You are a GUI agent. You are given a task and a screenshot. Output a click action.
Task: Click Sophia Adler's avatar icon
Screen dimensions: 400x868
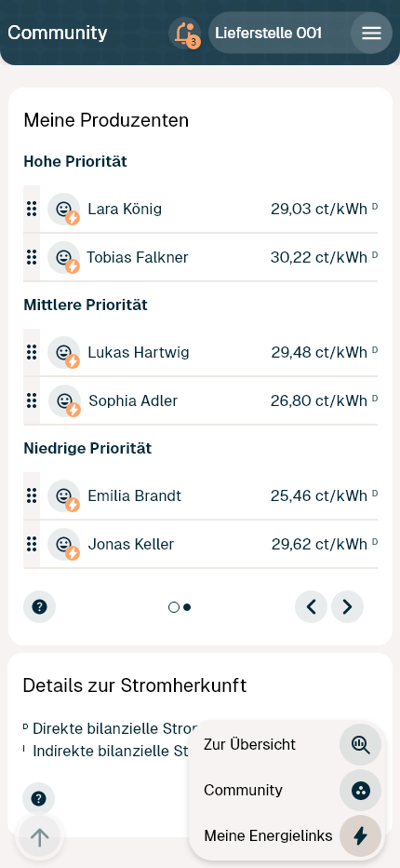tap(65, 400)
